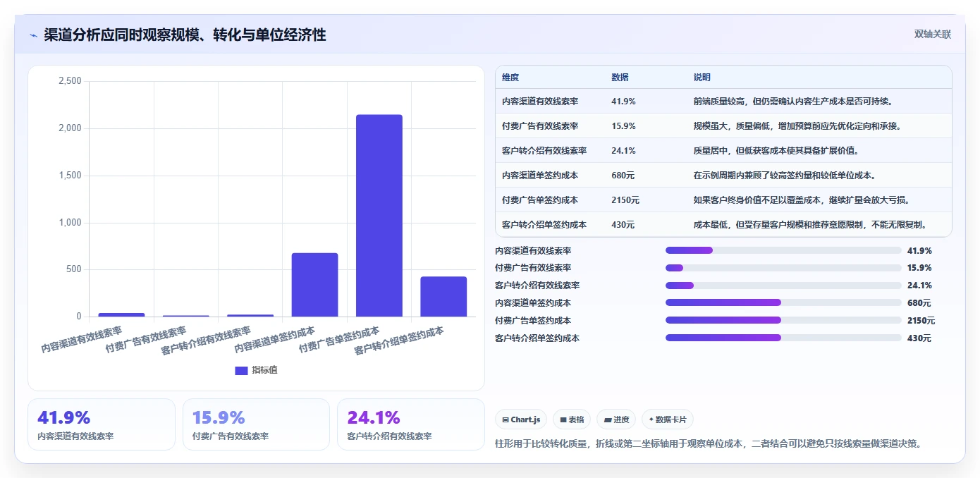Click the 680元 value in the table
The height and width of the screenshot is (478, 980).
(623, 176)
